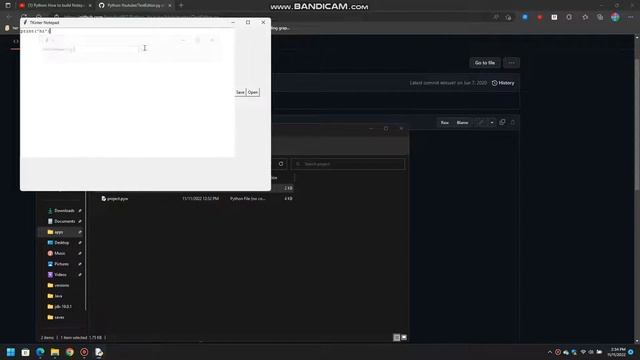This screenshot has width=640, height=360.
Task: Switch to the GitHub browser tab
Action: coord(135,5)
